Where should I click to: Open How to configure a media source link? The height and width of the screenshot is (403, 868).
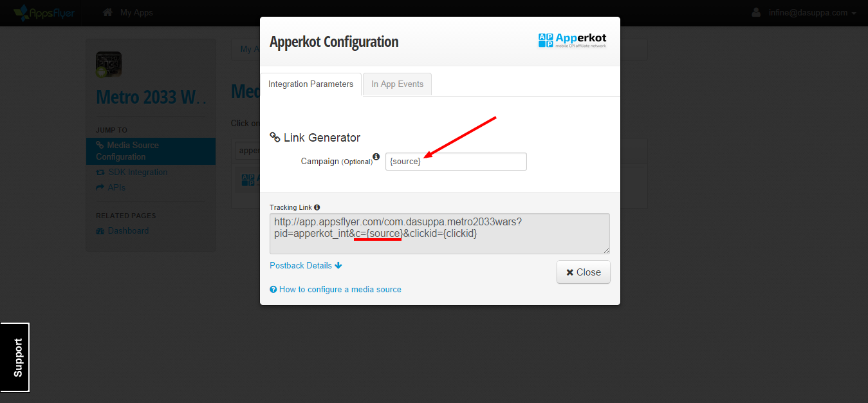click(x=340, y=290)
